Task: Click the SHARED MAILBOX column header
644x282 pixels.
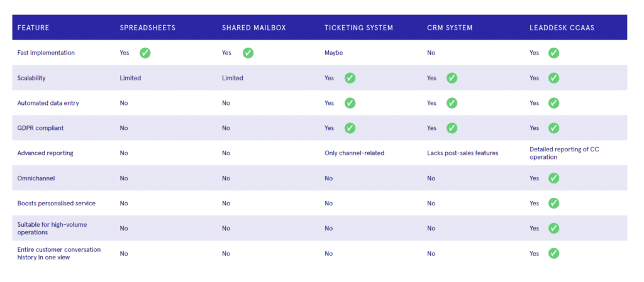Action: pos(254,28)
